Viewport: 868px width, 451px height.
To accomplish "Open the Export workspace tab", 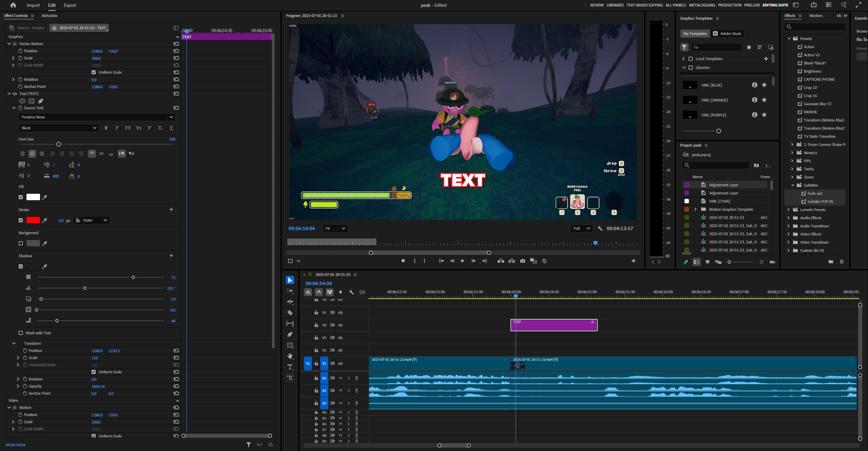I will point(70,5).
